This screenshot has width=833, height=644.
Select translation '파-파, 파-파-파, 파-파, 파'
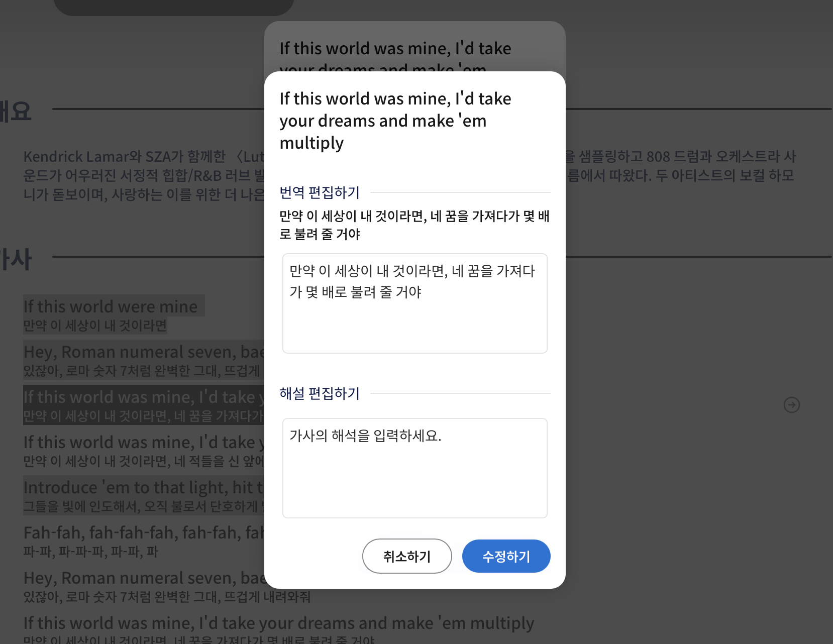(x=91, y=552)
